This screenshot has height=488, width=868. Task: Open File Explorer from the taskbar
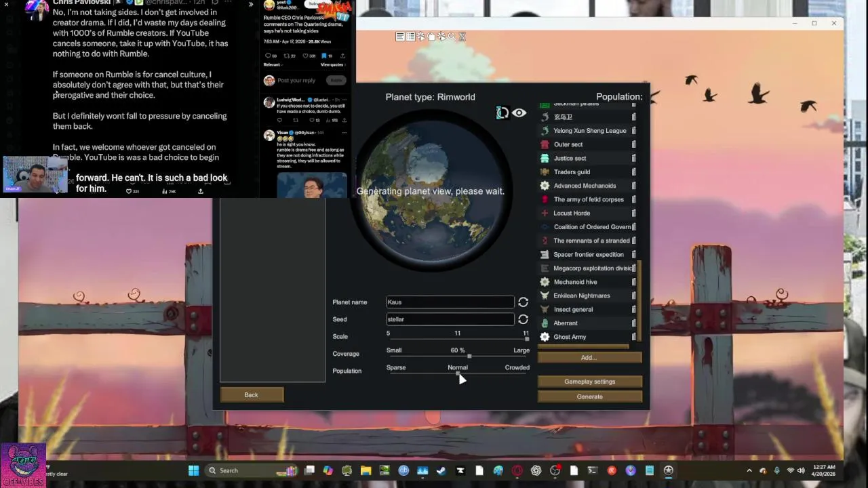[x=366, y=470]
